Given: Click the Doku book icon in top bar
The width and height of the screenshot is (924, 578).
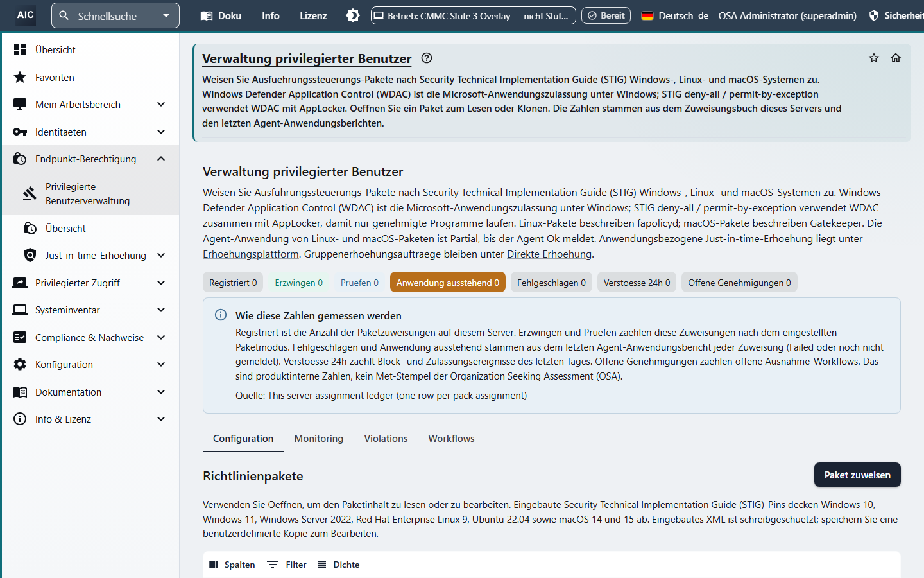Looking at the screenshot, I should (x=207, y=15).
